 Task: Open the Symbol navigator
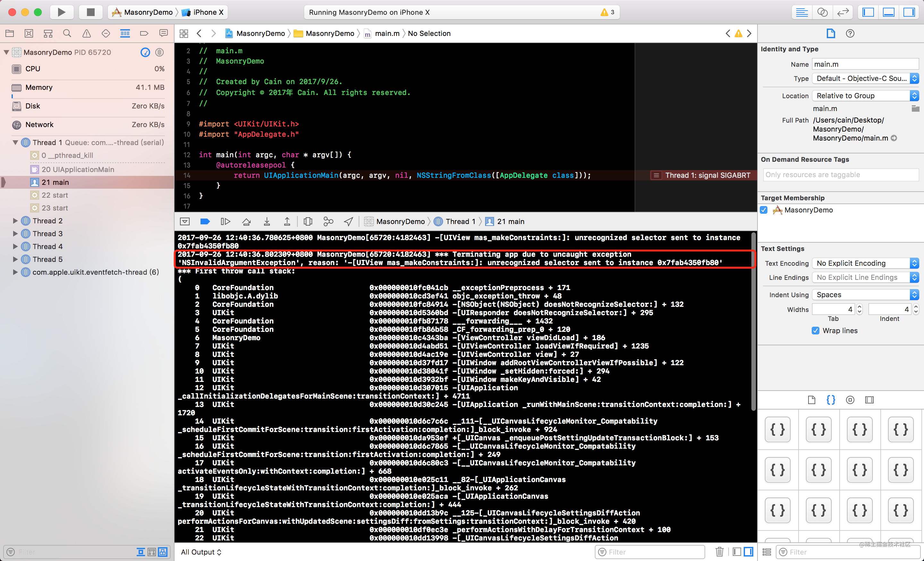pyautogui.click(x=48, y=33)
